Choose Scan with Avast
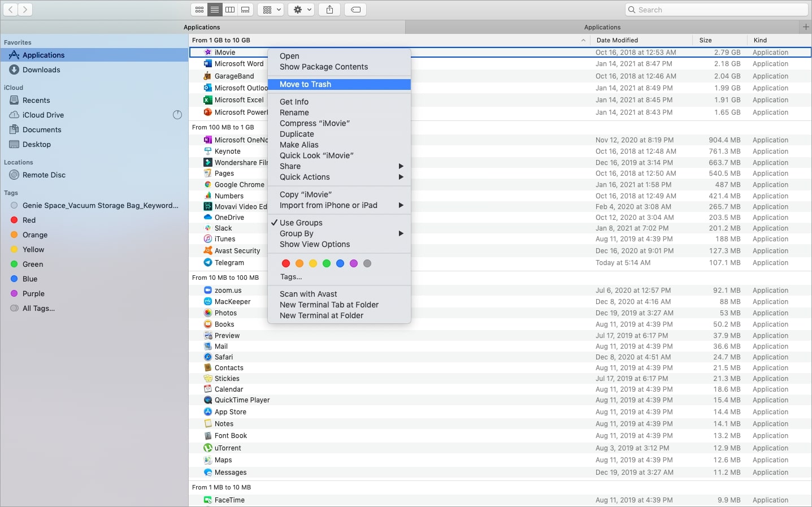Screen dimensions: 812x507 (x=339, y=294)
